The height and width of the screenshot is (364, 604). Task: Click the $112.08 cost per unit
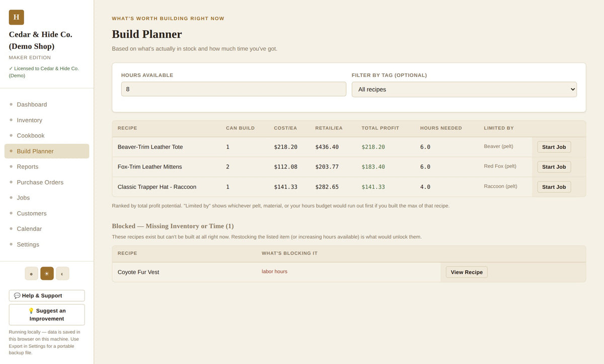coord(285,167)
